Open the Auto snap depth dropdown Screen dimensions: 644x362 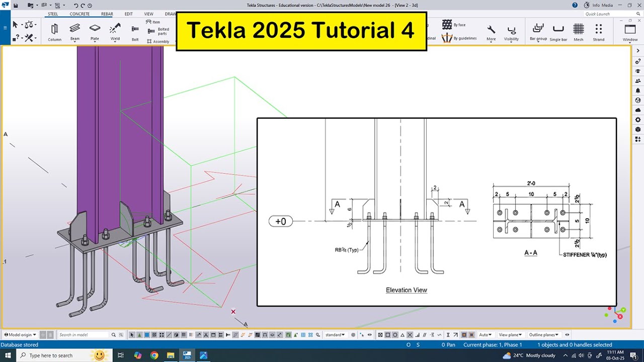pos(486,335)
